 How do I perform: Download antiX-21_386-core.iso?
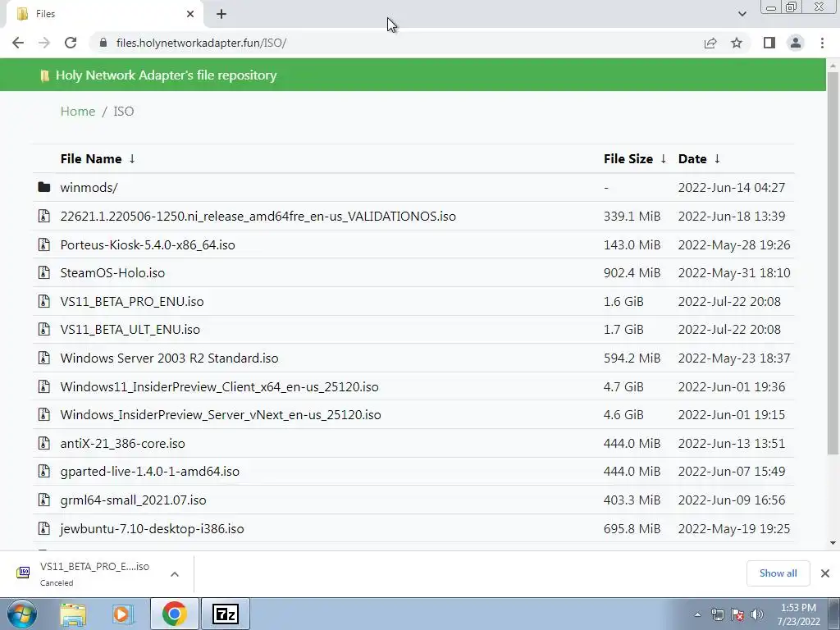click(x=123, y=444)
